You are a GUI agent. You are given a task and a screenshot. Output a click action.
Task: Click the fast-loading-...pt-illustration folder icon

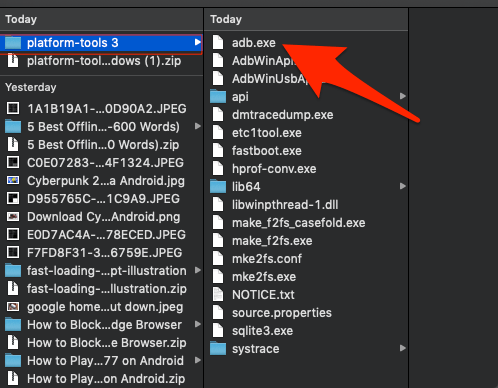[x=13, y=271]
